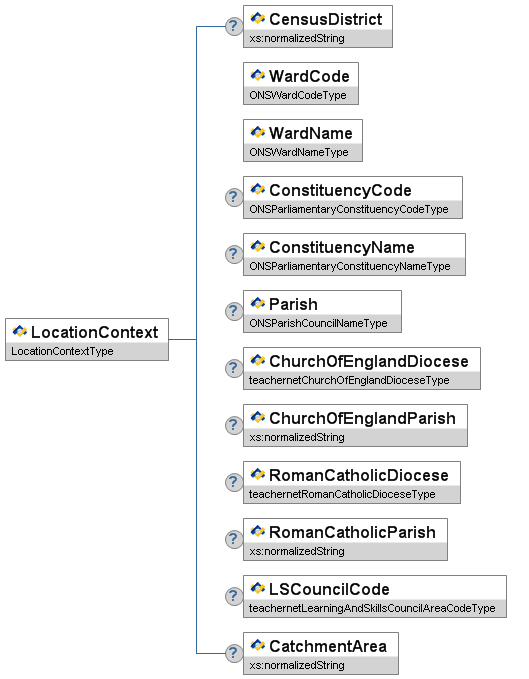The height and width of the screenshot is (679, 529).
Task: Click the help icon next to ConstituencyName
Action: tap(234, 254)
